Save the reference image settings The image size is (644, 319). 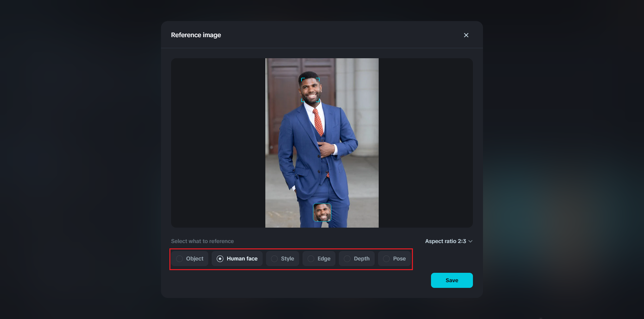coord(451,280)
